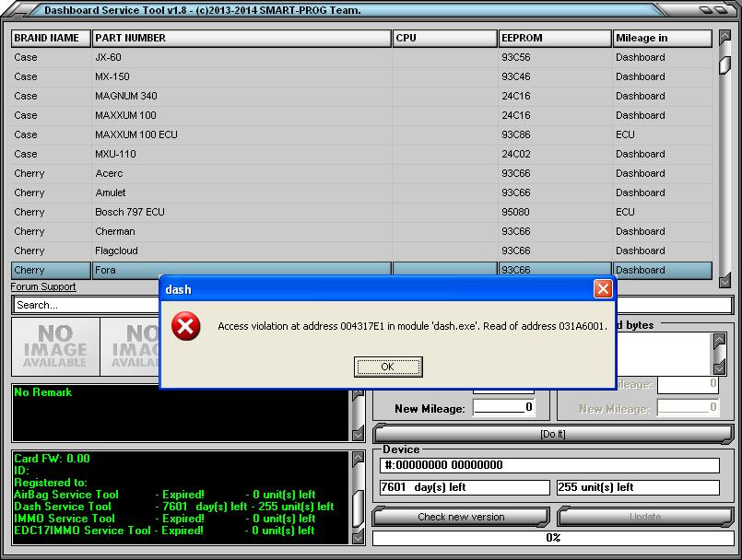Click the CPU column header
This screenshot has width=742, height=560.
click(x=445, y=39)
